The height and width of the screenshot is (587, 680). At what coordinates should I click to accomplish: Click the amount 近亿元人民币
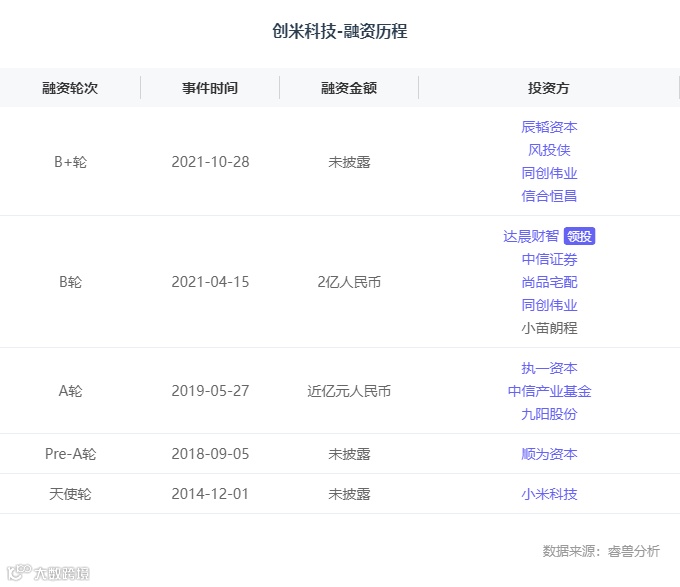click(349, 391)
